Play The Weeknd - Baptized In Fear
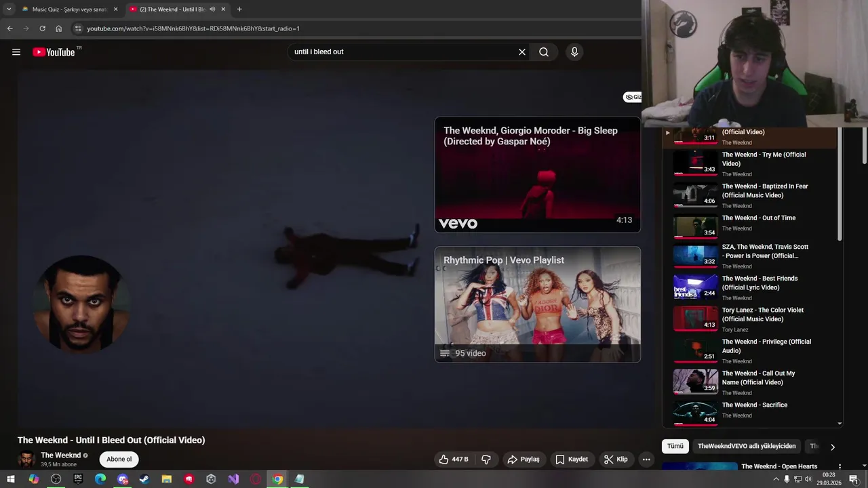 coord(749,195)
